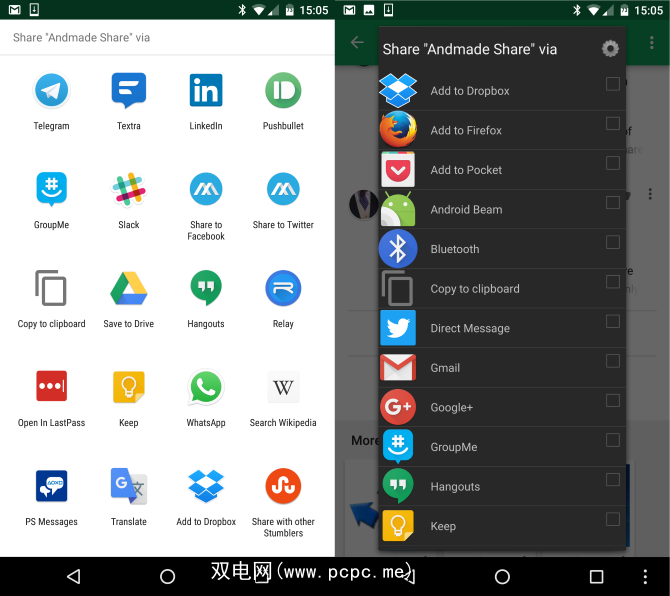This screenshot has height=596, width=670.
Task: Share via the Telegram icon
Action: click(x=51, y=90)
